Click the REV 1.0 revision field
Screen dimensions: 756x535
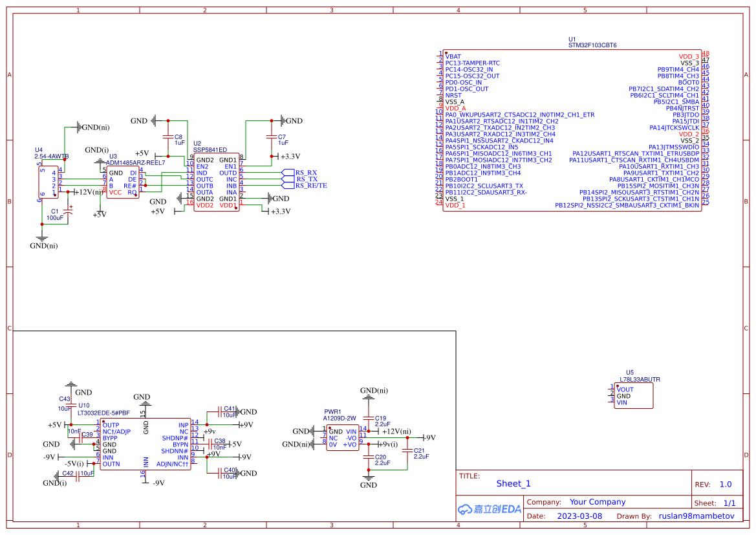coord(726,483)
